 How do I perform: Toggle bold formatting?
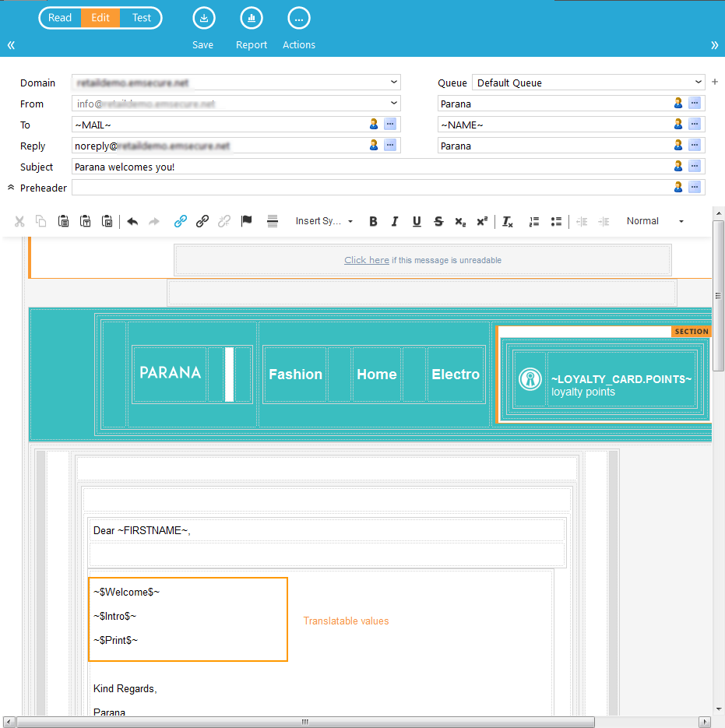(x=373, y=221)
